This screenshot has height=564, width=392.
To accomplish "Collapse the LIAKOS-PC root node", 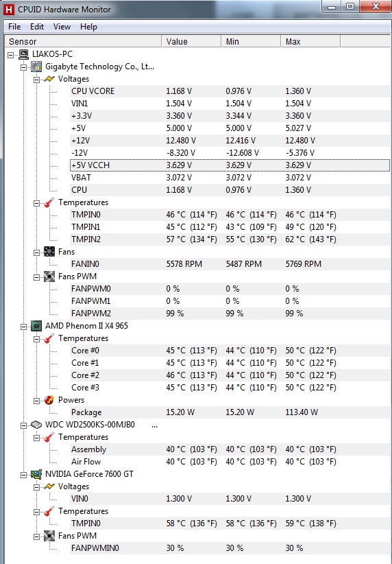I will pyautogui.click(x=11, y=55).
